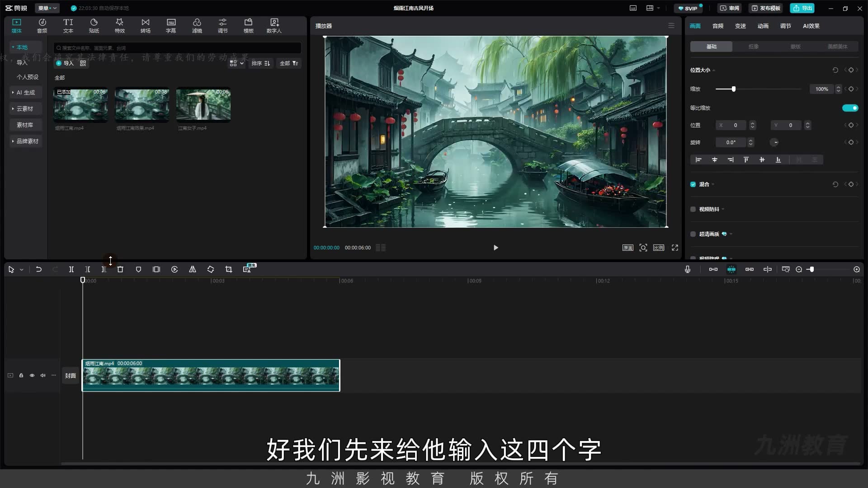
Task: Click the marker shield icon
Action: click(x=138, y=269)
